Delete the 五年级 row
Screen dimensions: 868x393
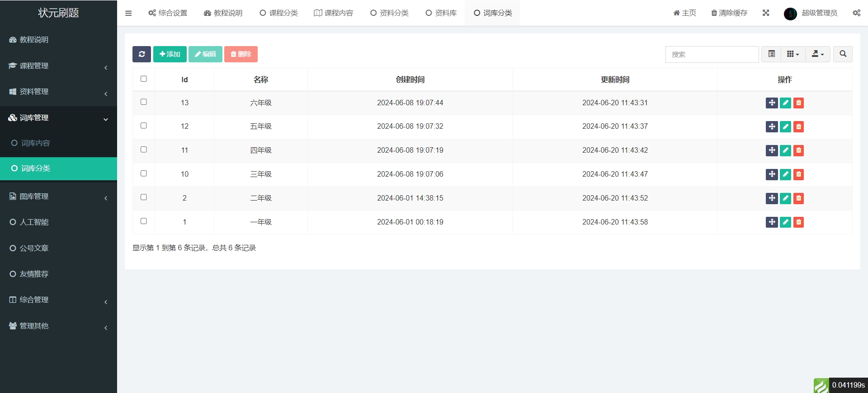799,127
